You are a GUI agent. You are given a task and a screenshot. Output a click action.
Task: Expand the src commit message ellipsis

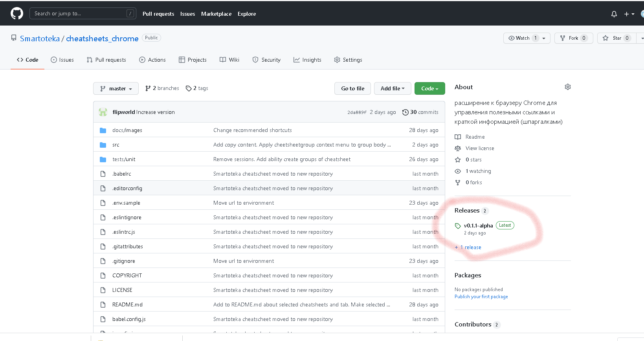pyautogui.click(x=389, y=145)
